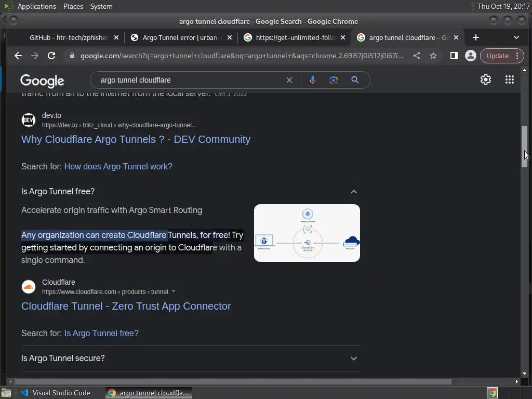Image resolution: width=532 pixels, height=399 pixels.
Task: Bookmark this page with star icon
Action: (433, 56)
